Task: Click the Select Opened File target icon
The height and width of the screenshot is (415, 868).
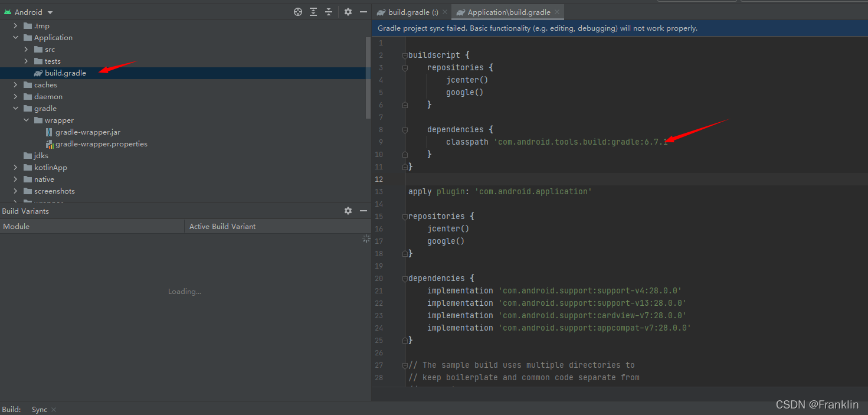Action: (298, 12)
